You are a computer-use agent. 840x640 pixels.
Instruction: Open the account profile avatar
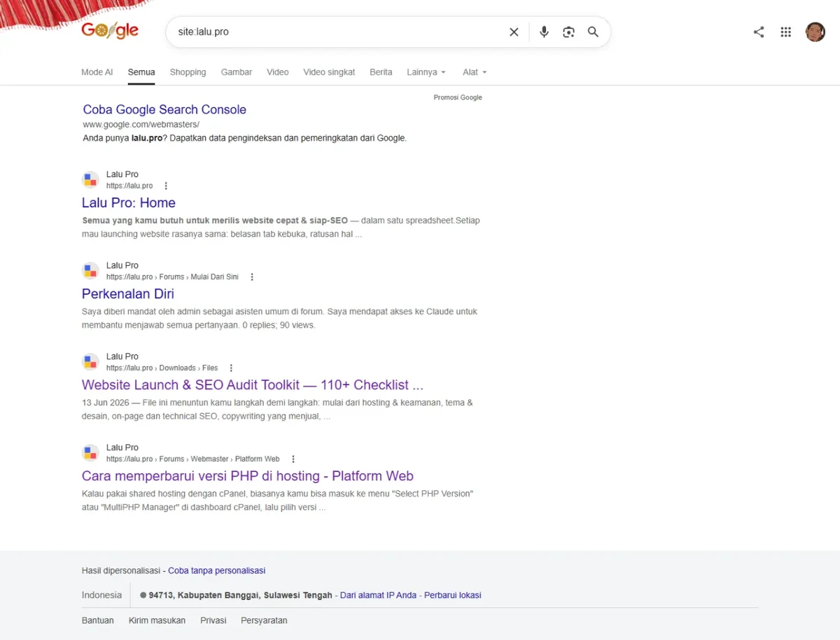(x=815, y=32)
